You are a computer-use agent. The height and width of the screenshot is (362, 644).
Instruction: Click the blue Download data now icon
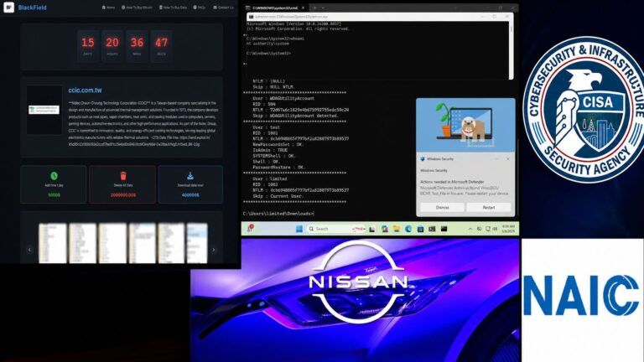190,176
